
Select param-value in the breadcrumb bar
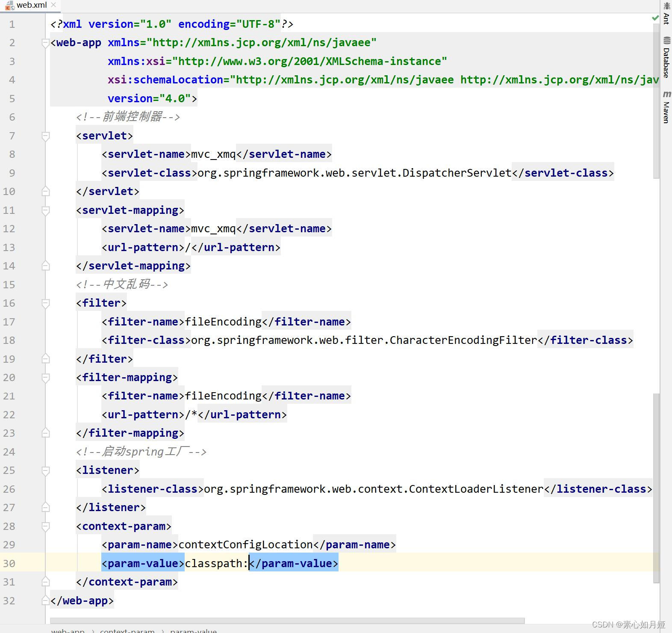click(193, 630)
